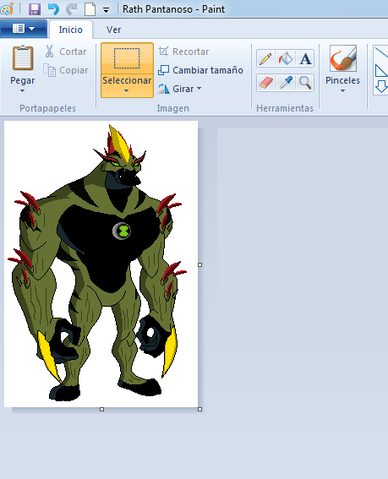This screenshot has width=388, height=479.
Task: Select the Color picker eyedropper tool
Action: pos(285,82)
